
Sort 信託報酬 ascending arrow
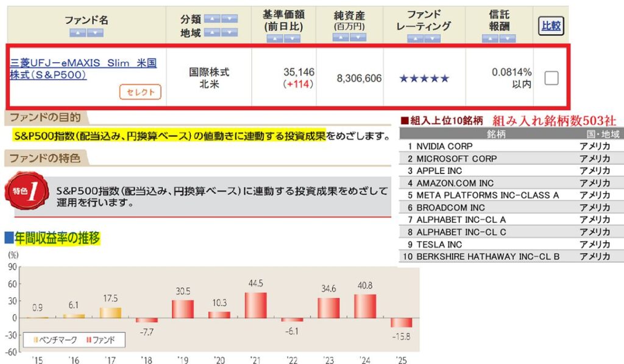[490, 38]
